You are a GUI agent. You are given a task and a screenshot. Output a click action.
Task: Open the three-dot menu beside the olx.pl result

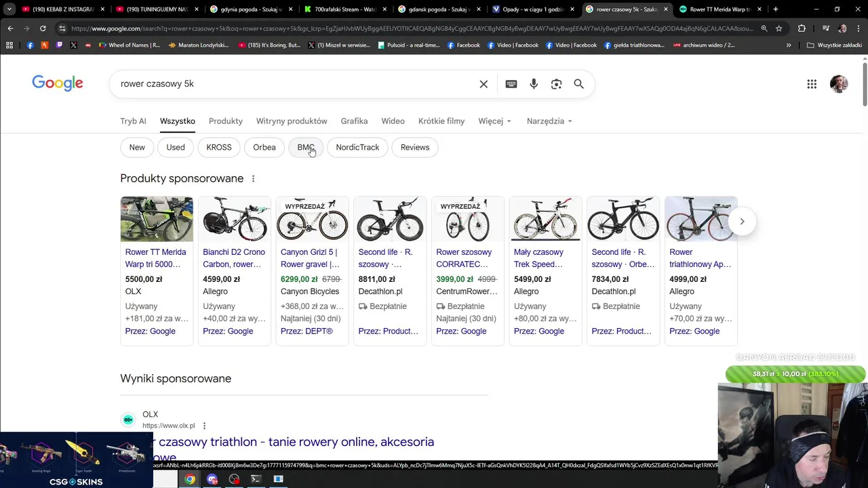coord(204,426)
